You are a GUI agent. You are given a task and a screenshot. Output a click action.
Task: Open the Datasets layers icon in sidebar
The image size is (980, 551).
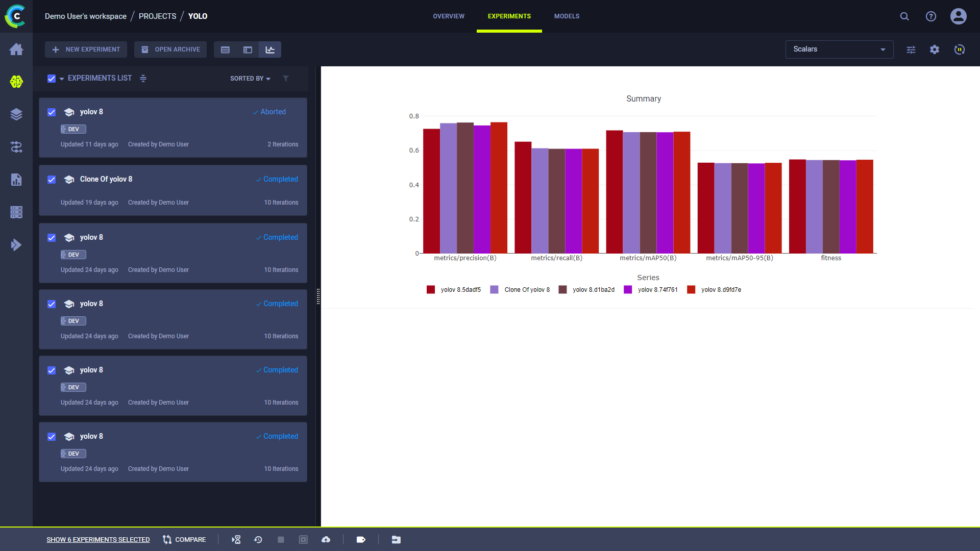coord(16,114)
